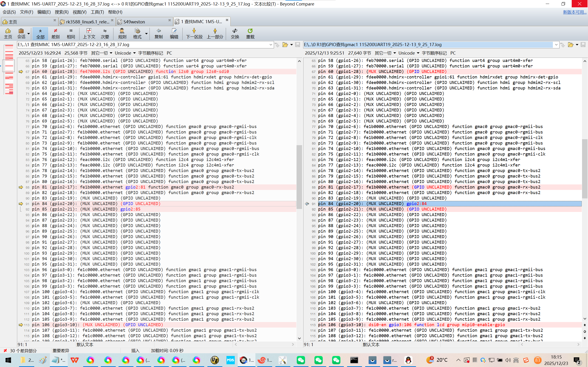Toggle Context (上下文) display button
The image size is (588, 367).
tap(89, 33)
